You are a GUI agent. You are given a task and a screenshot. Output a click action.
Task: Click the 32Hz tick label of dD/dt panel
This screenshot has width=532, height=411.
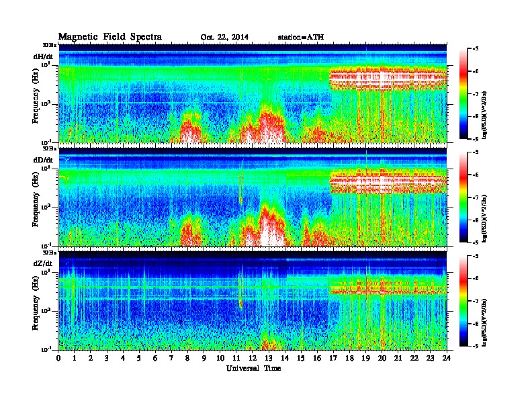(50, 148)
